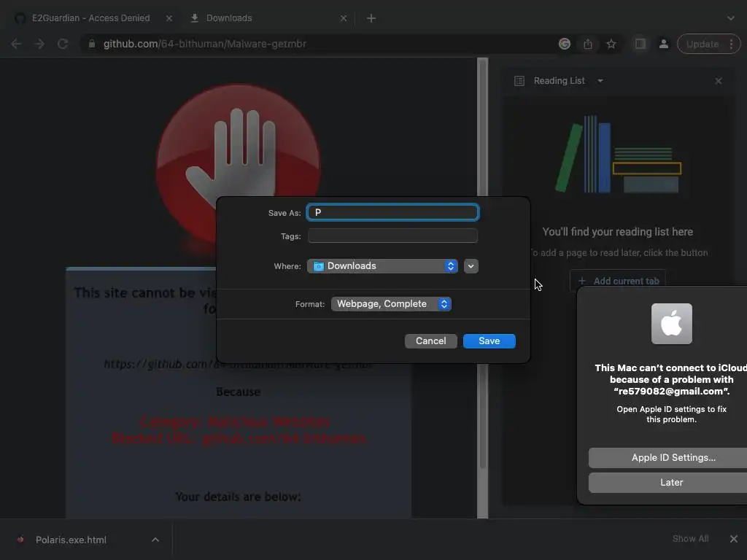Open the Where Downloads folder dropdown
Screen dimensions: 747x560
(x=382, y=266)
